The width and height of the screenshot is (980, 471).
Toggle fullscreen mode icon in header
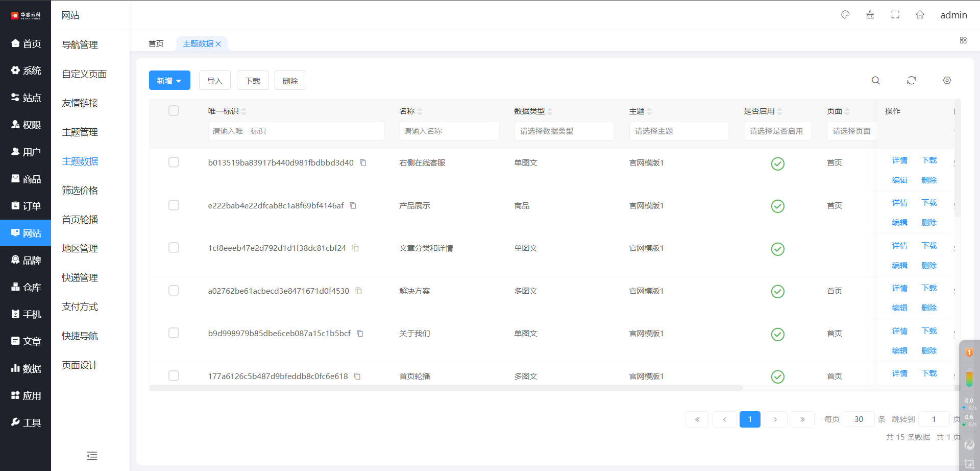(895, 15)
